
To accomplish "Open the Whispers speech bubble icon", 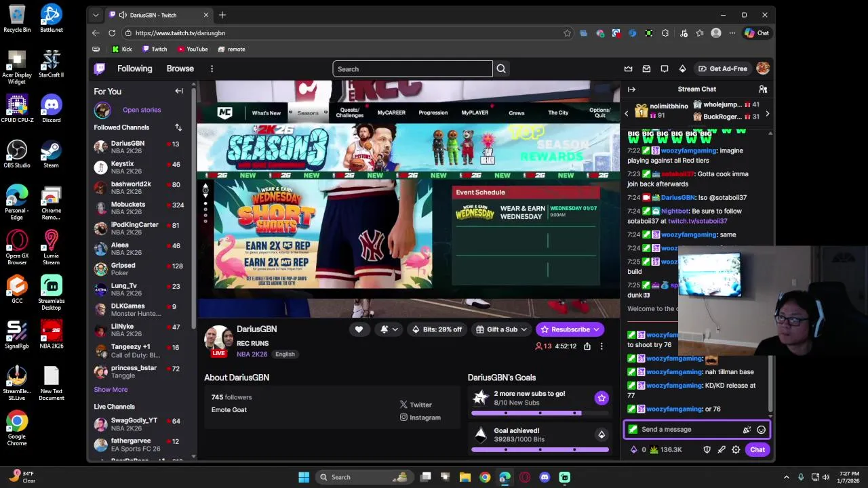I will pos(665,68).
